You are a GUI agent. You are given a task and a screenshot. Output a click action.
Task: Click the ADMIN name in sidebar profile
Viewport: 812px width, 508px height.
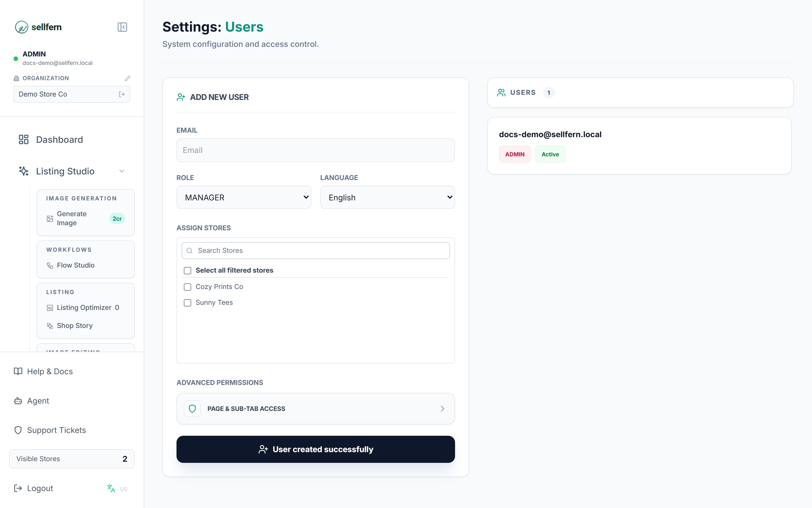coord(34,54)
